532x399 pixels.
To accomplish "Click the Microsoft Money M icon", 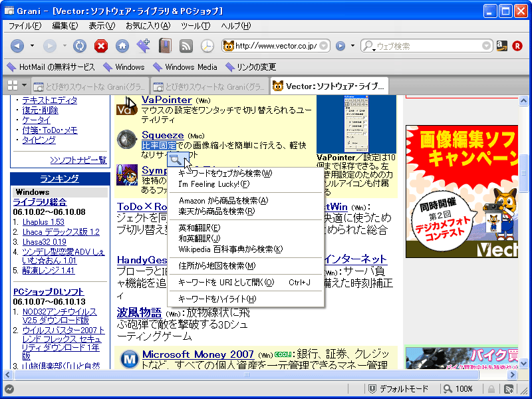I will [x=129, y=359].
